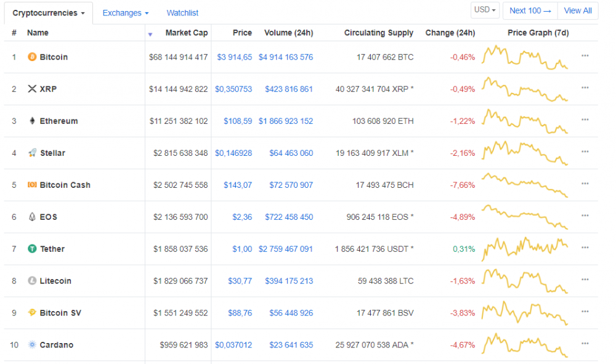Open the more options menu for Bitcoin Cash row

pos(585,184)
